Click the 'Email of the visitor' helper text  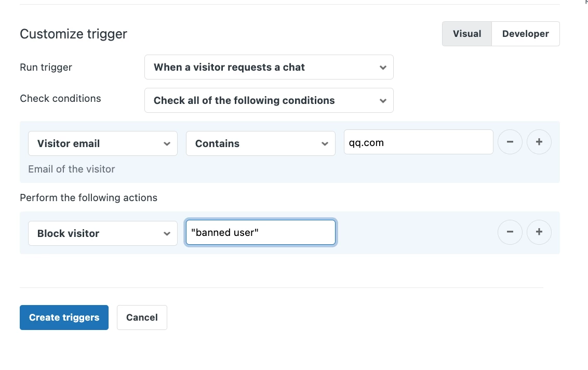pyautogui.click(x=72, y=169)
